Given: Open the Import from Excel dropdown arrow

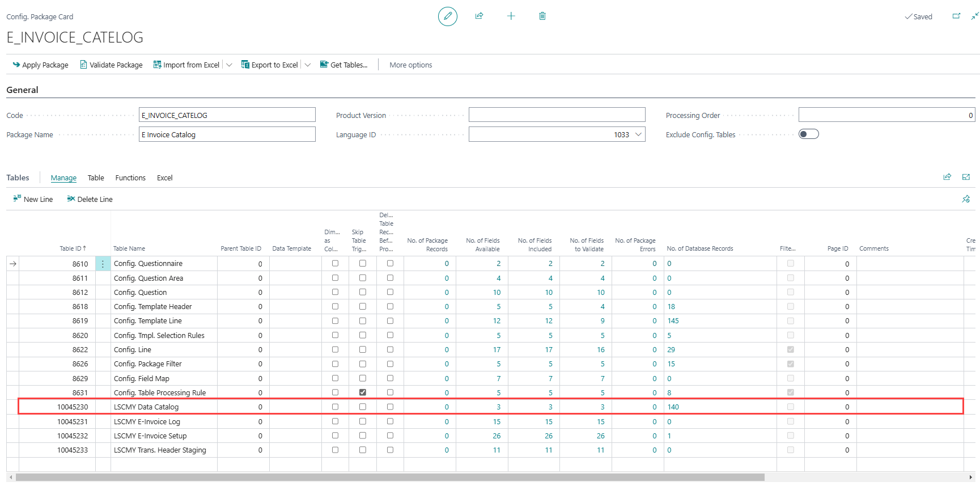Looking at the screenshot, I should click(x=229, y=65).
